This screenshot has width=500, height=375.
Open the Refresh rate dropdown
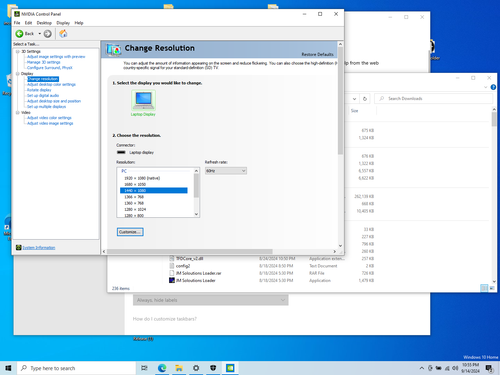226,171
